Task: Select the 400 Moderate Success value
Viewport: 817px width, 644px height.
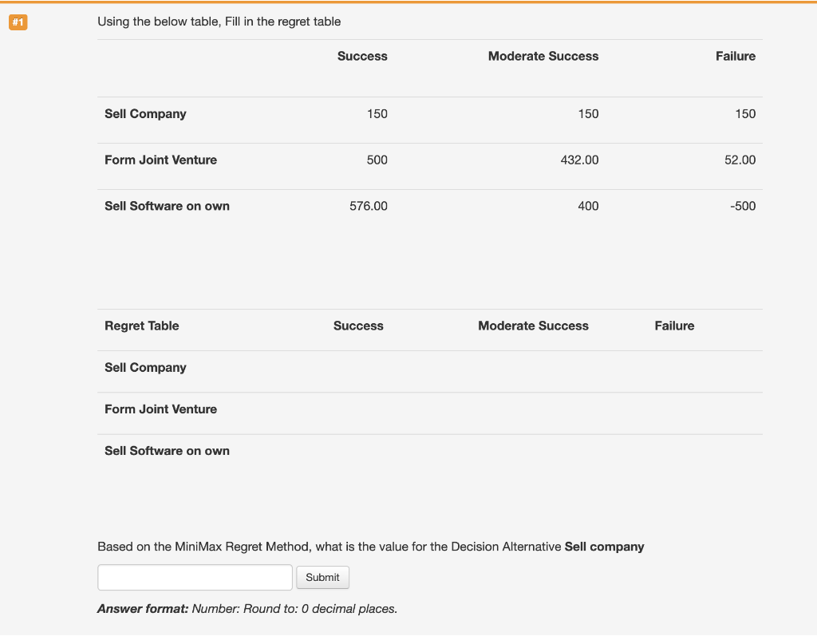Action: click(588, 206)
